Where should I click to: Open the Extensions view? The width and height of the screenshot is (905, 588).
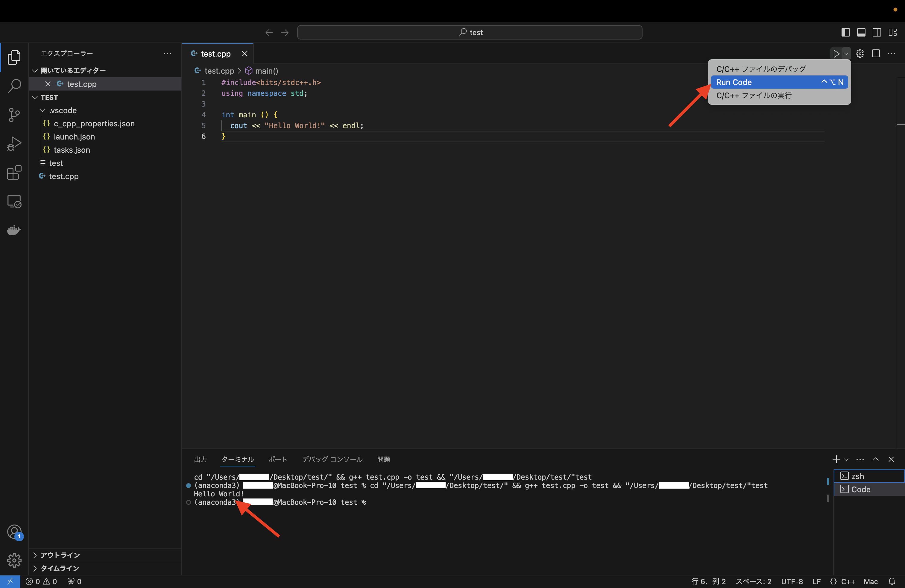coord(14,173)
